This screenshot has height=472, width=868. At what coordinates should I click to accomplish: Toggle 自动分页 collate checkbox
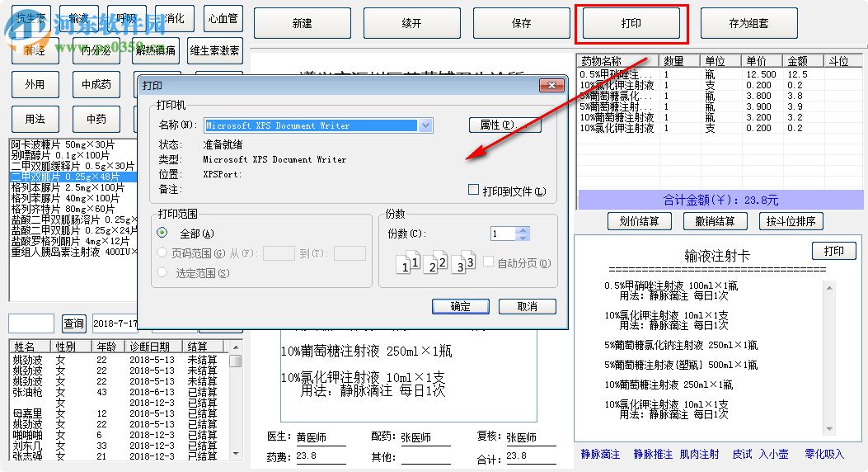tap(488, 262)
